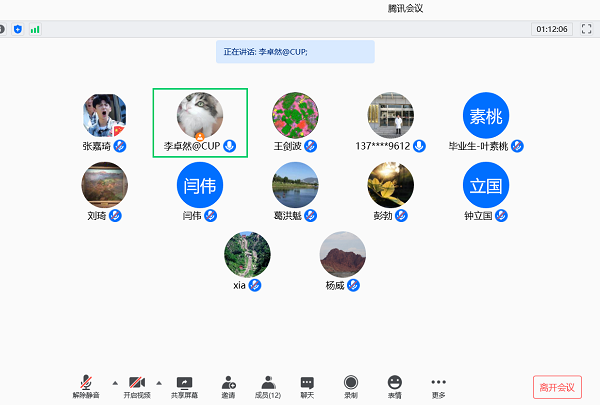Enter full screen with the expand icon
Viewport: 600px width, 405px height.
click(584, 29)
